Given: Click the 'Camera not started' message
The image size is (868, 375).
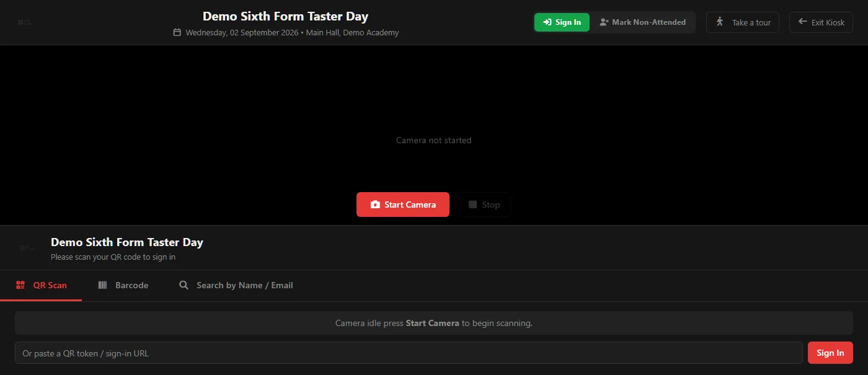Looking at the screenshot, I should (433, 141).
